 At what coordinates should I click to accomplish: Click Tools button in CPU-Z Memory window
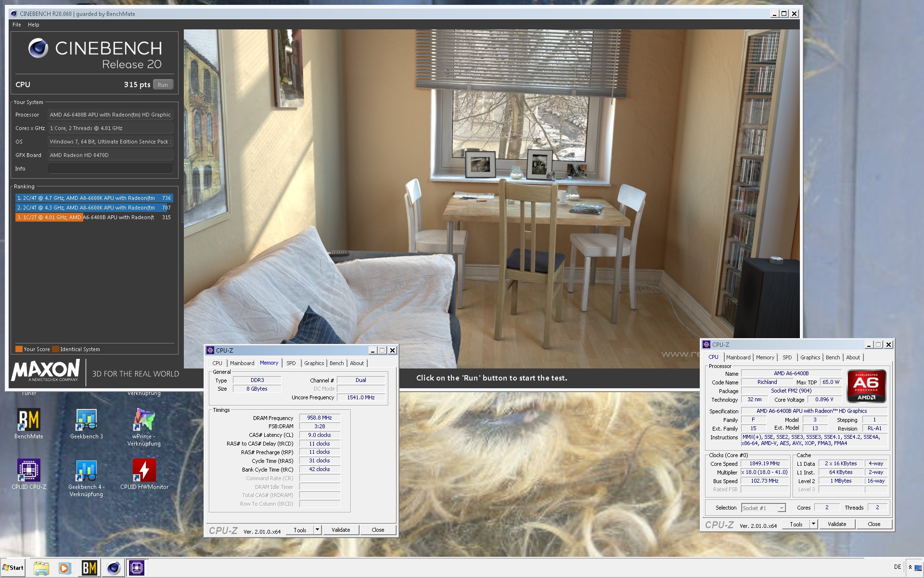click(300, 530)
